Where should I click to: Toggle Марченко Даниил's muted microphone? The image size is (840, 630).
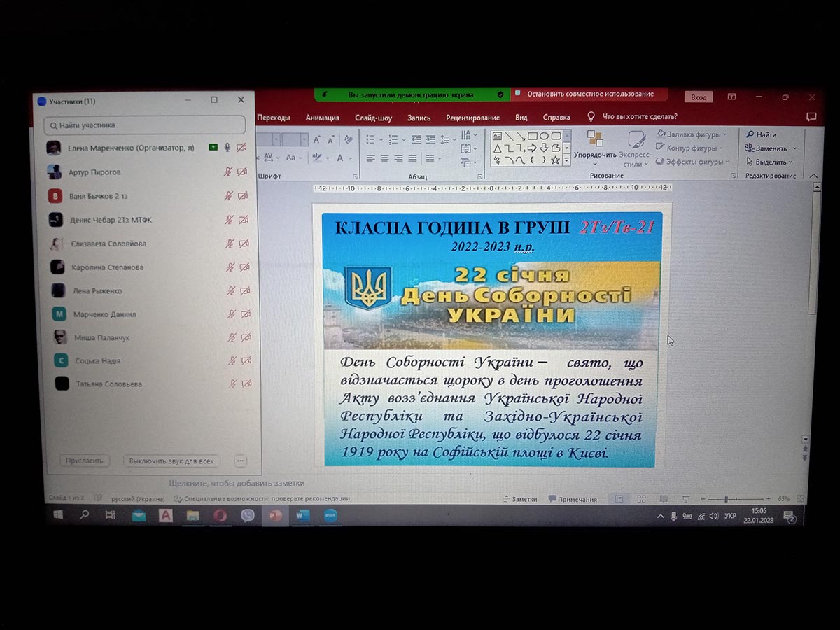tap(231, 314)
